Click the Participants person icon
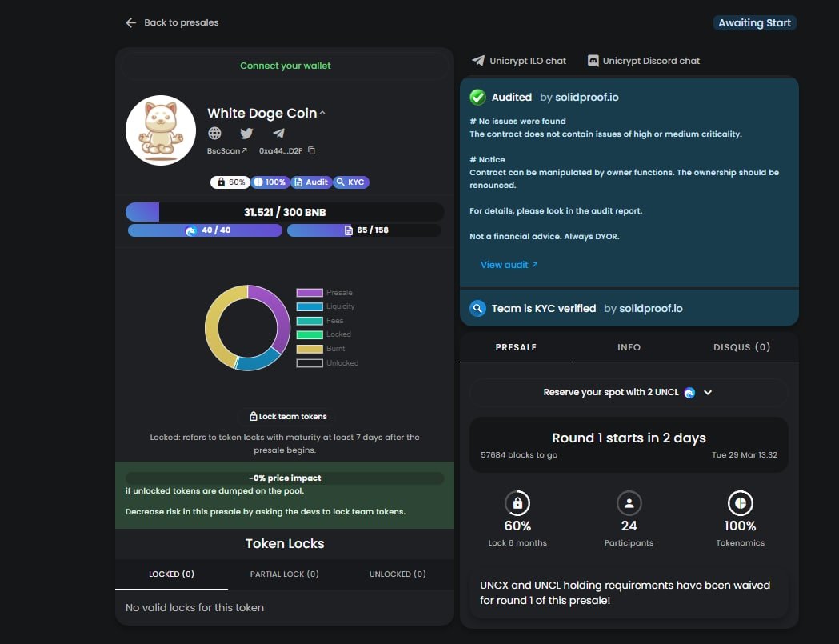 (629, 503)
